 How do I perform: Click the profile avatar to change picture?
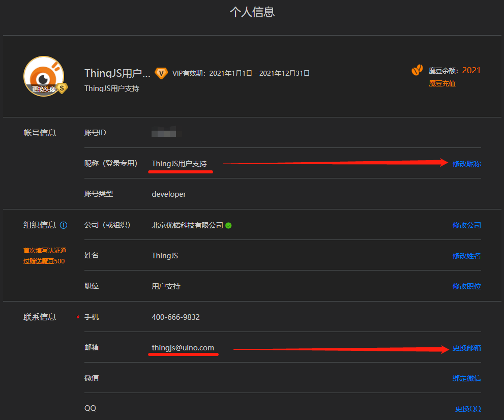click(44, 76)
